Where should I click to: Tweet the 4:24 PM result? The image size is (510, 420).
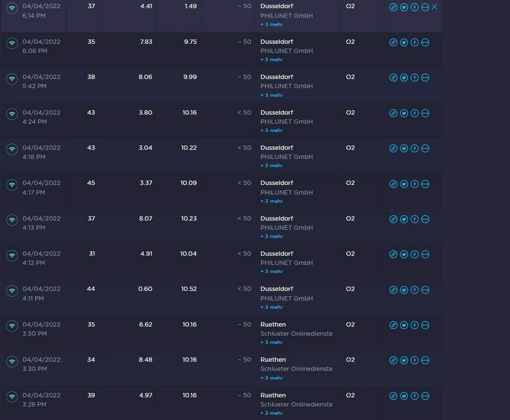(404, 113)
